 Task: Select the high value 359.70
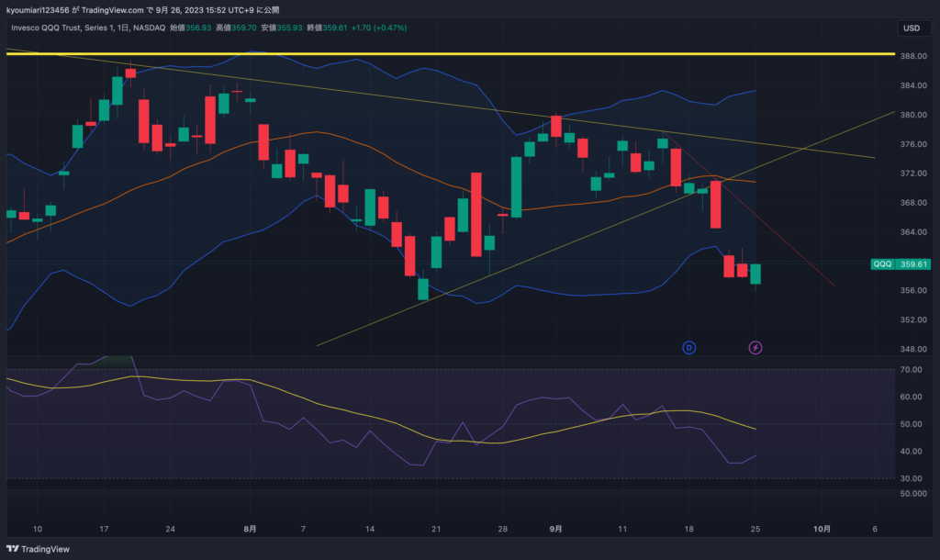[x=243, y=28]
